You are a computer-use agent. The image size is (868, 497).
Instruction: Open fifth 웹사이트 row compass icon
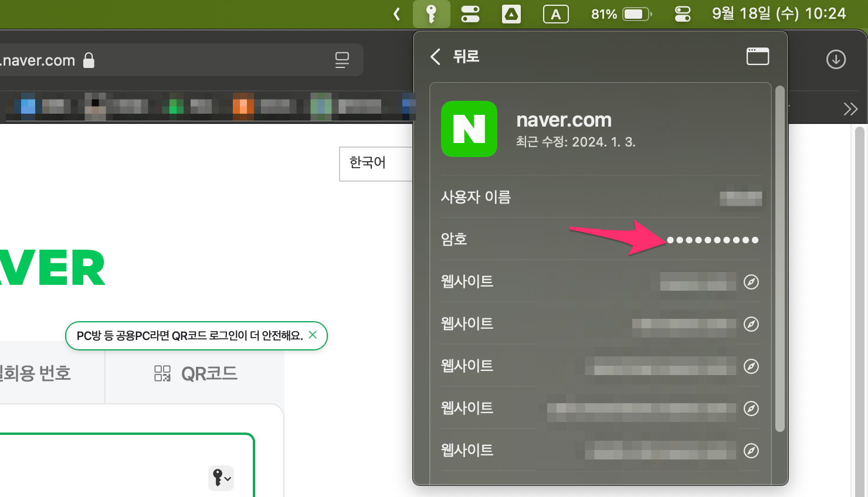pos(751,451)
